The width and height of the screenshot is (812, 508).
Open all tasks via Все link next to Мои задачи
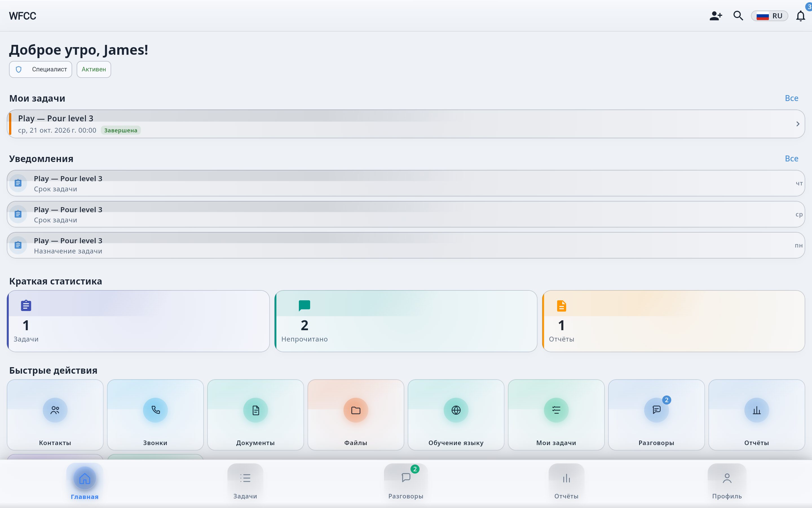pos(791,98)
